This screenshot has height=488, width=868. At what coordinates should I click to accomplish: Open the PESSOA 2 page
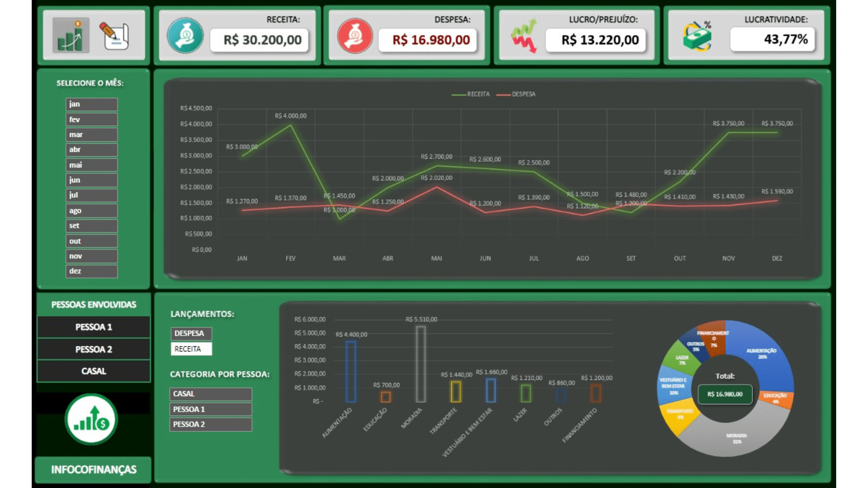pos(94,349)
